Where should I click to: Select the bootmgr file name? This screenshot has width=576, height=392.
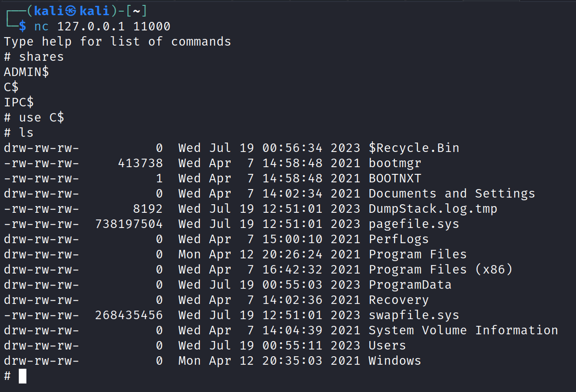pos(395,163)
